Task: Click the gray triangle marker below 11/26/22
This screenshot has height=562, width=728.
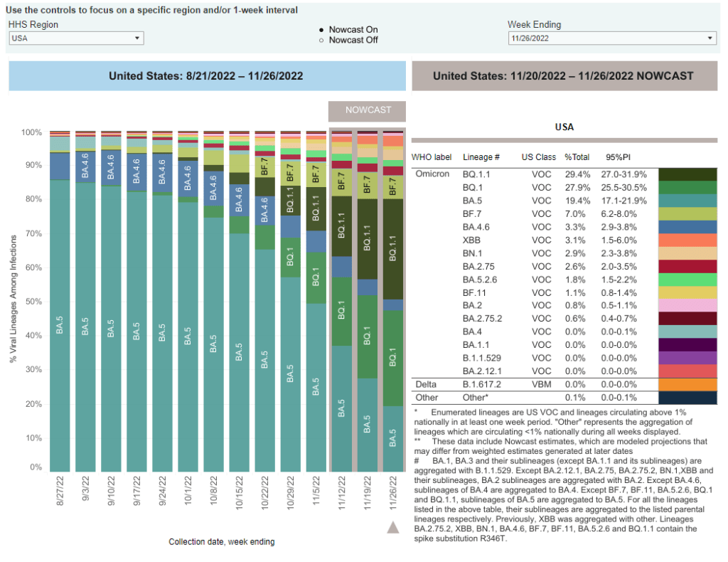Action: pyautogui.click(x=393, y=527)
